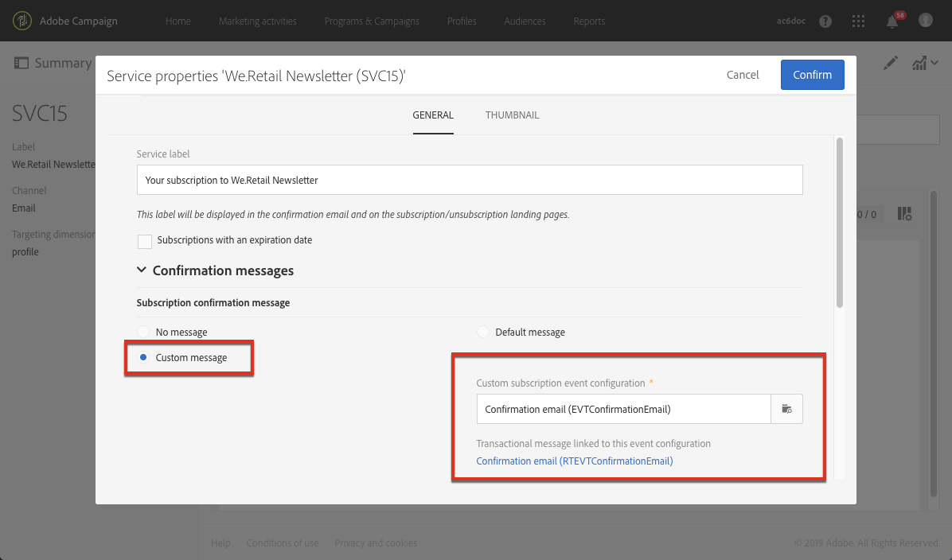
Task: Open Marketing activities menu
Action: tap(257, 21)
